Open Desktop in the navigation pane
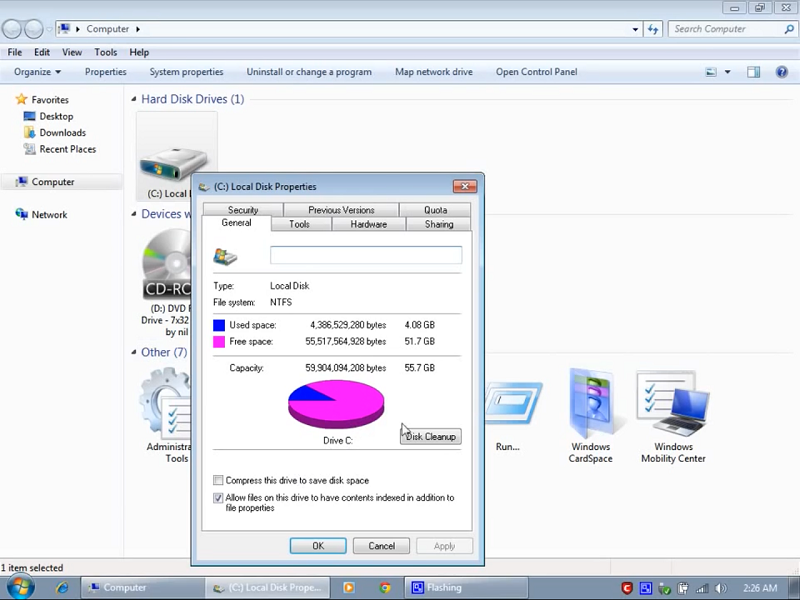800x600 pixels. coord(56,116)
